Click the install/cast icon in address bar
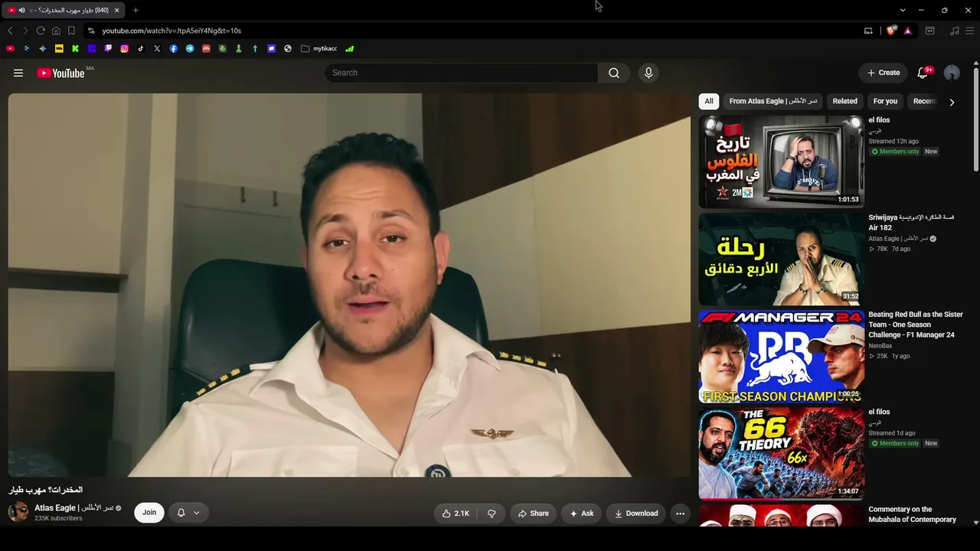980x551 pixels. click(x=868, y=31)
